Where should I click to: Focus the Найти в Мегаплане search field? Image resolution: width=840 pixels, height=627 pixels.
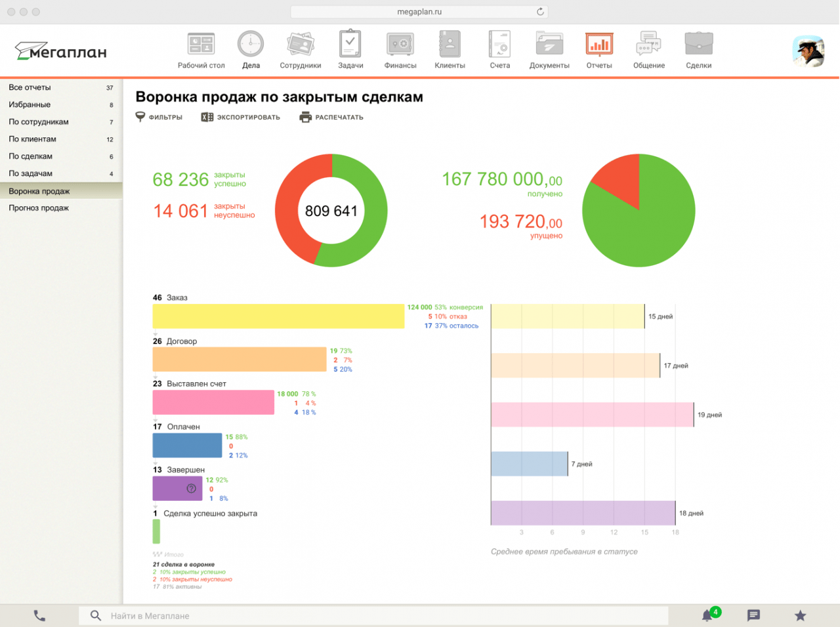point(373,616)
